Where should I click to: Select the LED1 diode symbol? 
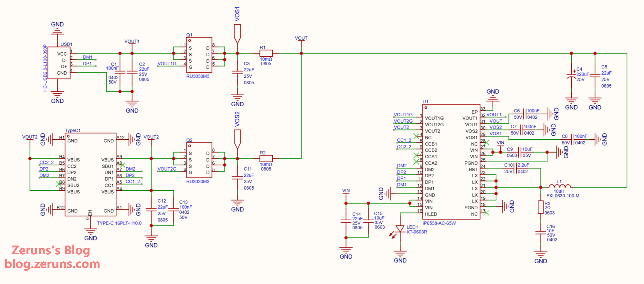click(x=400, y=229)
